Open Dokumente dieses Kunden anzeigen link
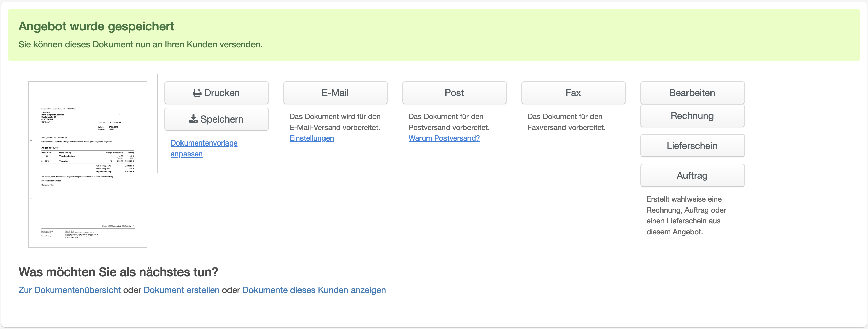Screen dimensions: 868x329 pyautogui.click(x=314, y=290)
